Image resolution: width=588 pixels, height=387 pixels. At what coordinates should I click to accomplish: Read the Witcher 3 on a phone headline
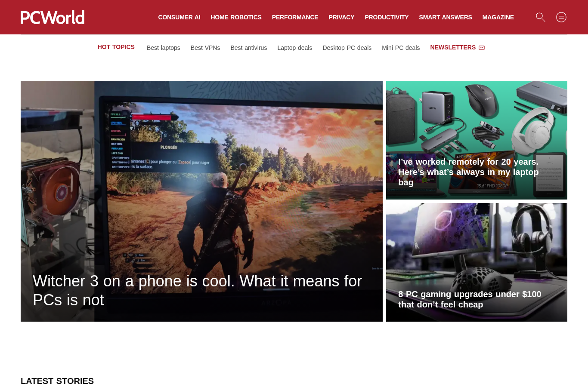197,290
